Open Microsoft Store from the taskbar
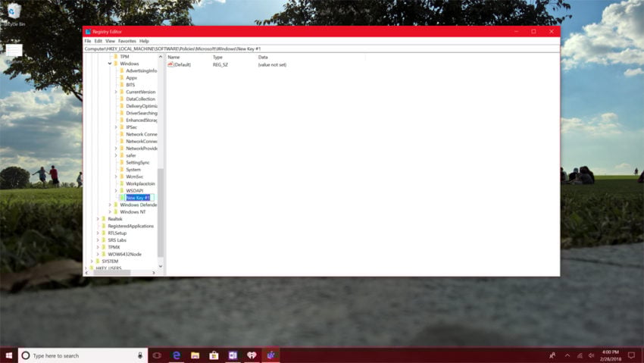This screenshot has height=363, width=644. [214, 355]
